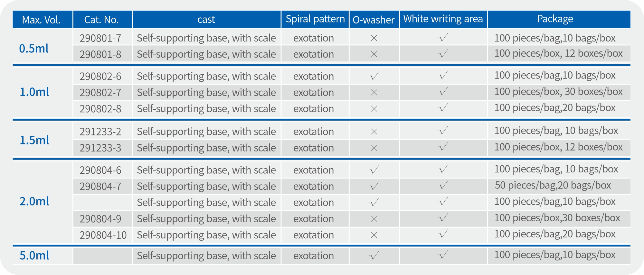The width and height of the screenshot is (644, 275).
Task: Click the White writing area checkmark for 290804-10
Action: pyautogui.click(x=443, y=234)
